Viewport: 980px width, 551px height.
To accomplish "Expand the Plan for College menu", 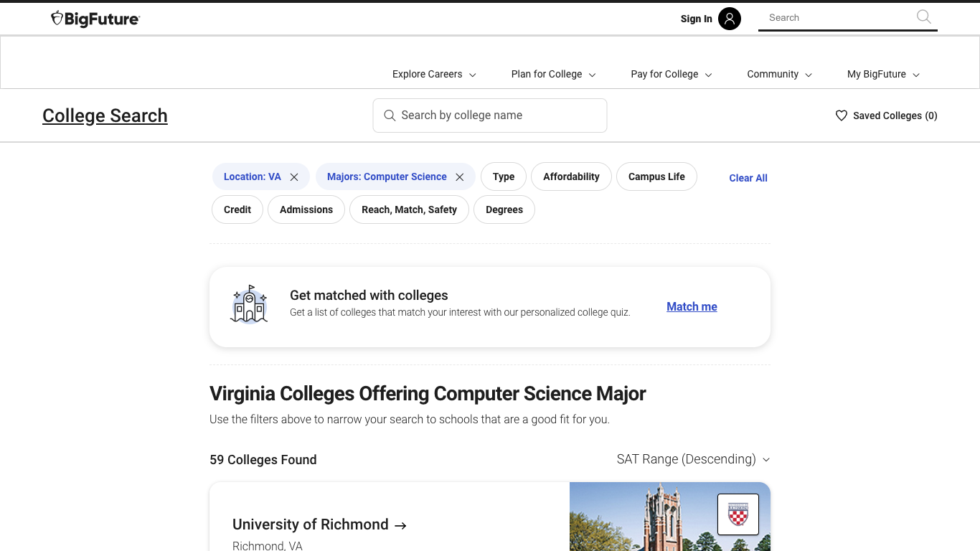I will pyautogui.click(x=553, y=74).
